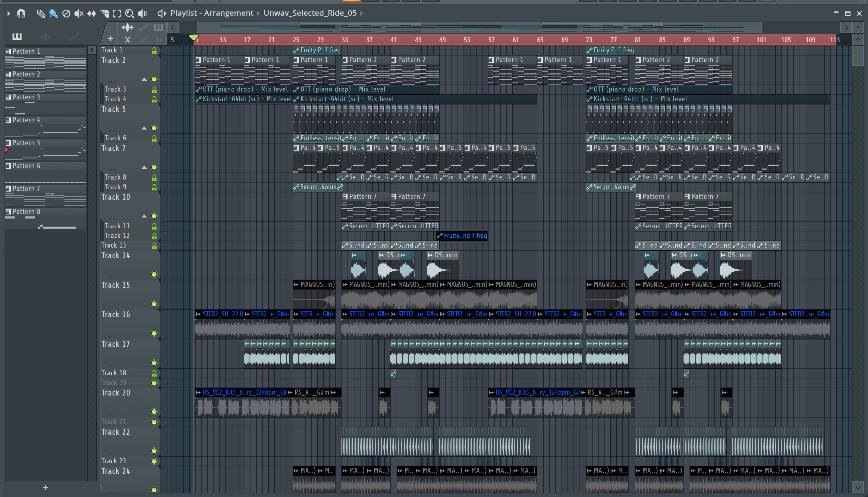Viewport: 868px width, 497px height.
Task: Mute Track 7 with its green dot
Action: tap(154, 167)
